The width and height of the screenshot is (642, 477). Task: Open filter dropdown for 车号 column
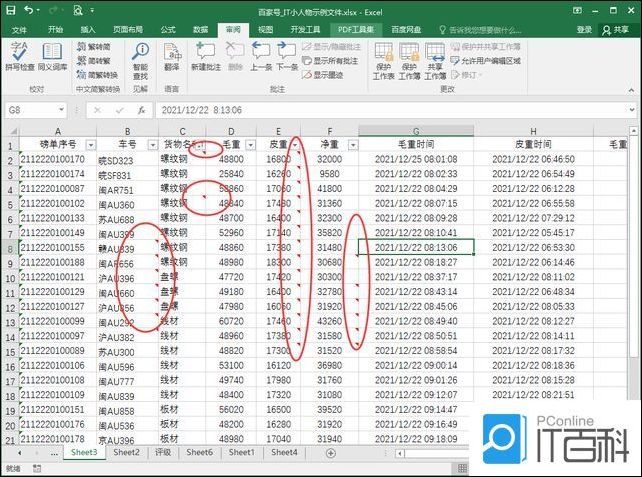[x=153, y=145]
